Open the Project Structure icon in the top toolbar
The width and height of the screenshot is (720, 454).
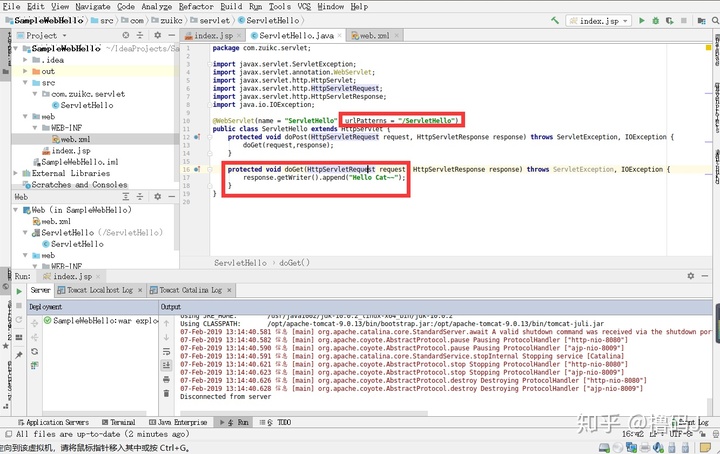pyautogui.click(x=701, y=21)
